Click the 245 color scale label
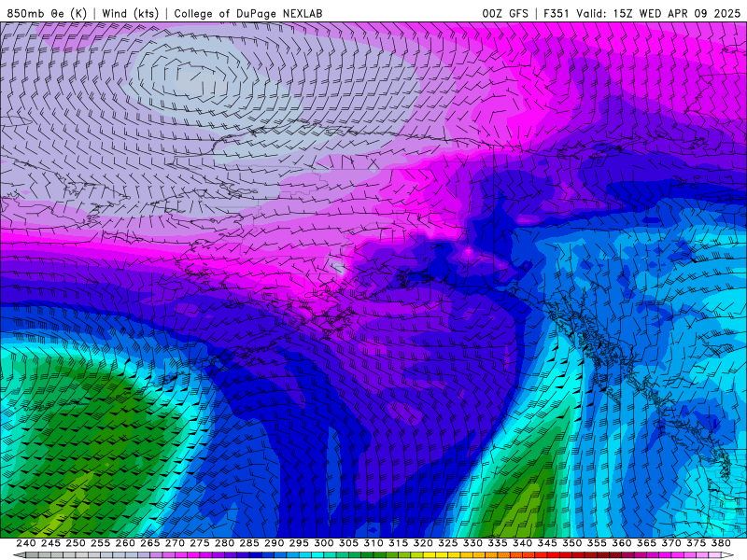 point(51,543)
